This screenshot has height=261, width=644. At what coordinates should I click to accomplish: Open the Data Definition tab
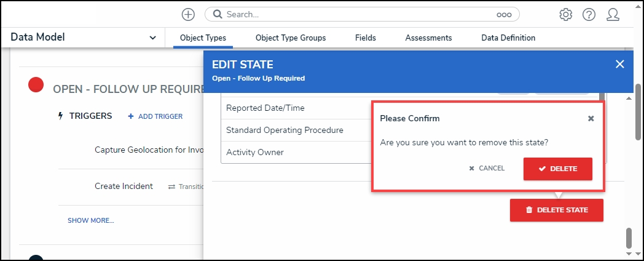(x=508, y=38)
